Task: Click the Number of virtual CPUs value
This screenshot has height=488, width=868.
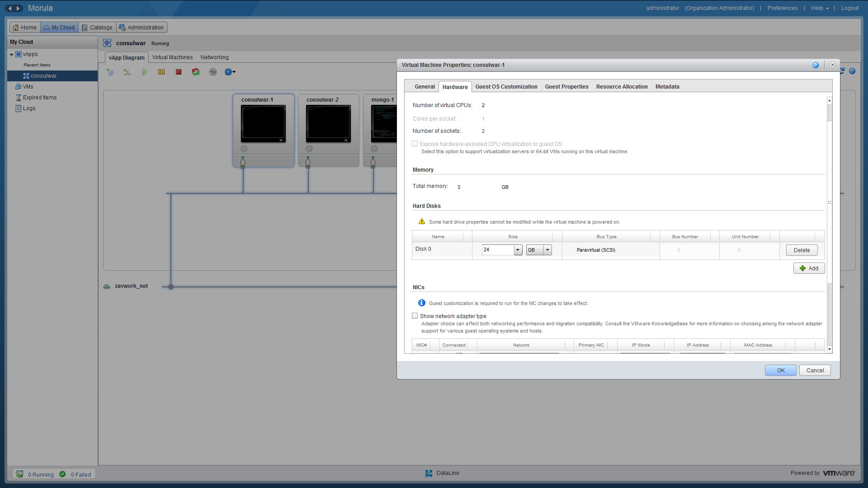Action: coord(483,105)
